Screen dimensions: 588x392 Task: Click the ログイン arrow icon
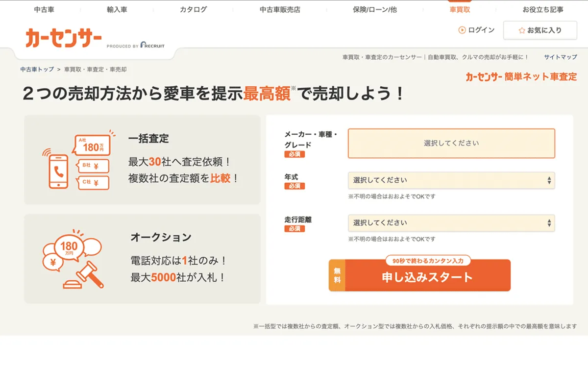[462, 30]
